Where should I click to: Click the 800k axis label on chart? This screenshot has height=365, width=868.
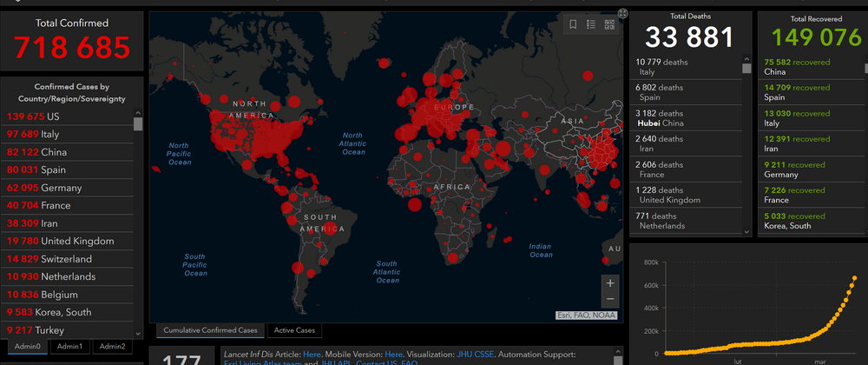651,262
